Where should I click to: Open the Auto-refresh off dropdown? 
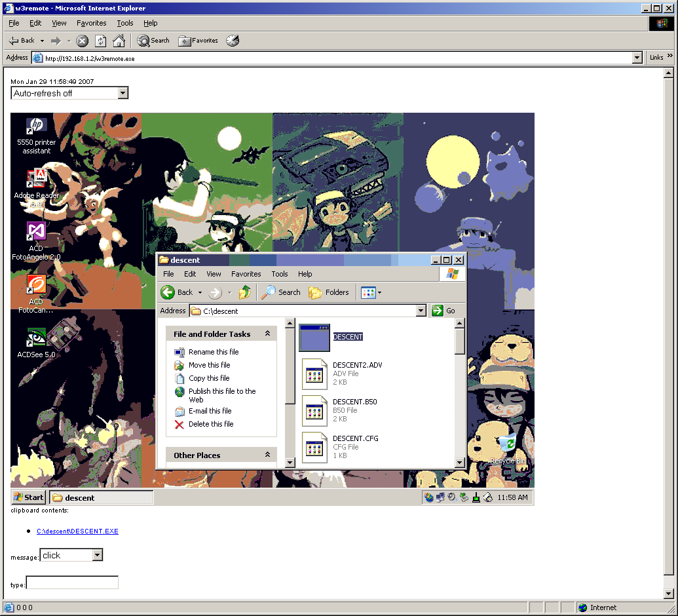[x=123, y=93]
